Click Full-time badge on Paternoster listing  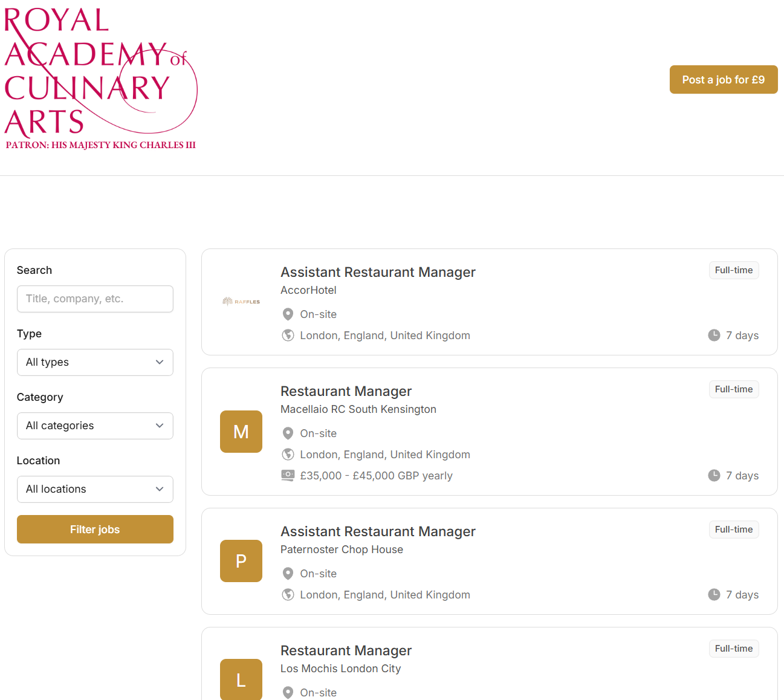[x=734, y=530]
